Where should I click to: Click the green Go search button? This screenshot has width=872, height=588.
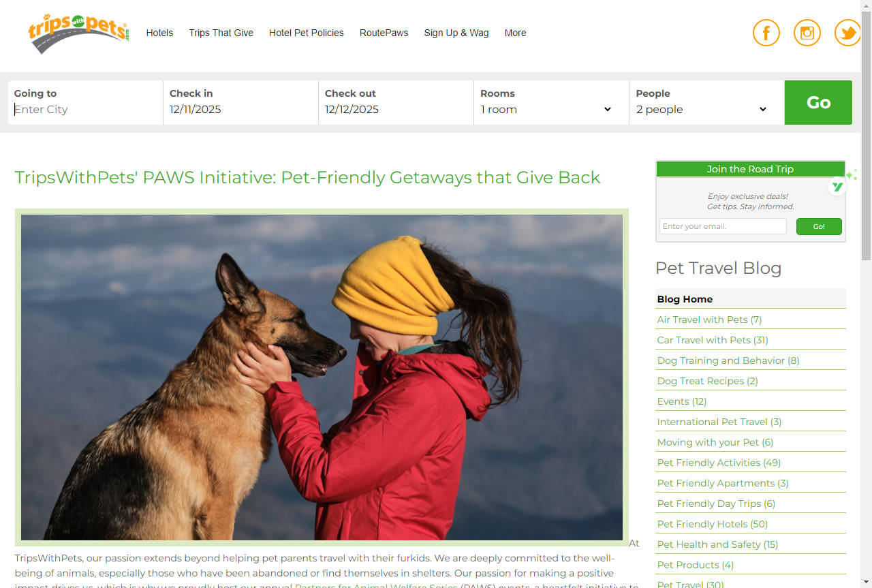818,102
